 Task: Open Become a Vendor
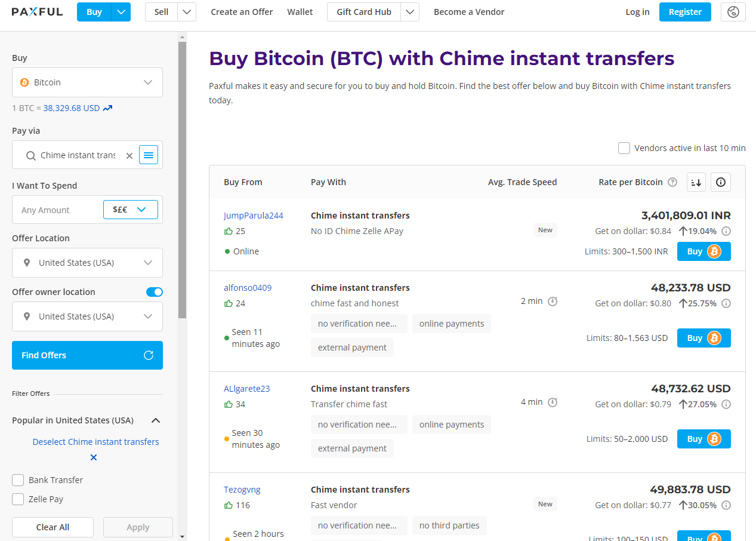(x=469, y=12)
